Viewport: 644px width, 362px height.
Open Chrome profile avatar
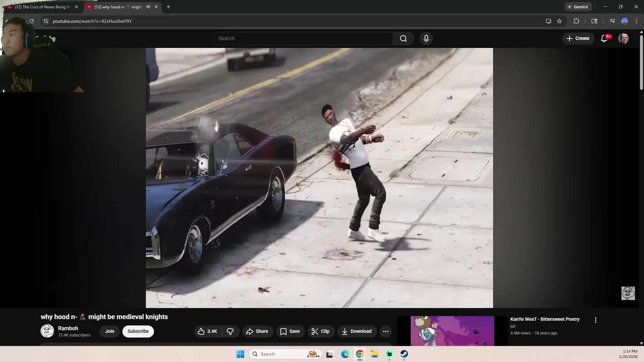click(624, 21)
